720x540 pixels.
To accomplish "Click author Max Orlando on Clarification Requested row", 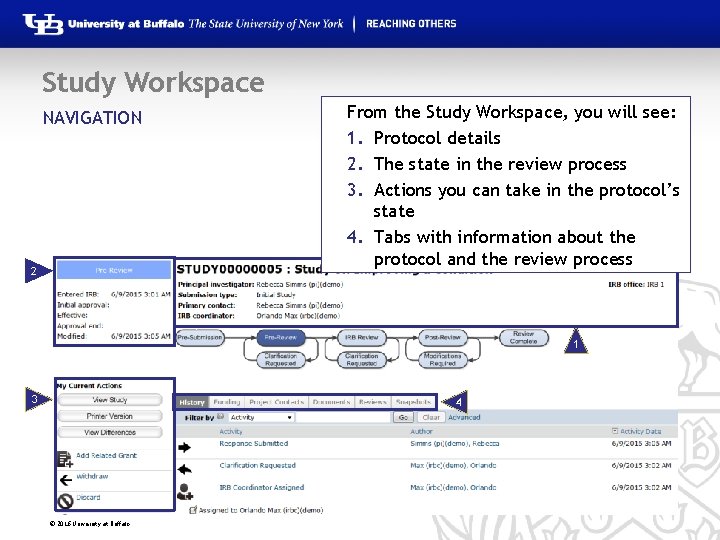I will point(453,465).
